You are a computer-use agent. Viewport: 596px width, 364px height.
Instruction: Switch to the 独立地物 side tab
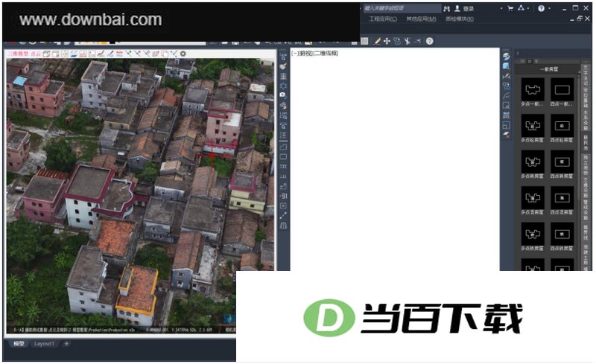[586, 165]
